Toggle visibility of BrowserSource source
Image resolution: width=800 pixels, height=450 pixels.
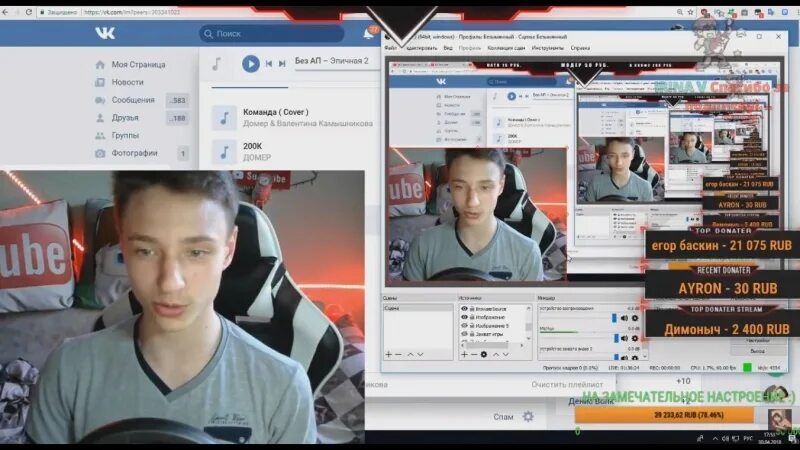tap(464, 309)
